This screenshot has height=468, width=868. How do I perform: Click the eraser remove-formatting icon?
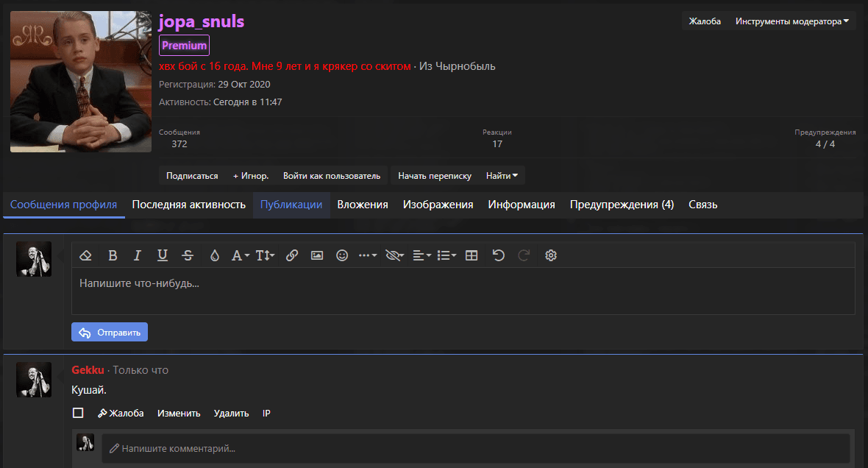coord(85,255)
